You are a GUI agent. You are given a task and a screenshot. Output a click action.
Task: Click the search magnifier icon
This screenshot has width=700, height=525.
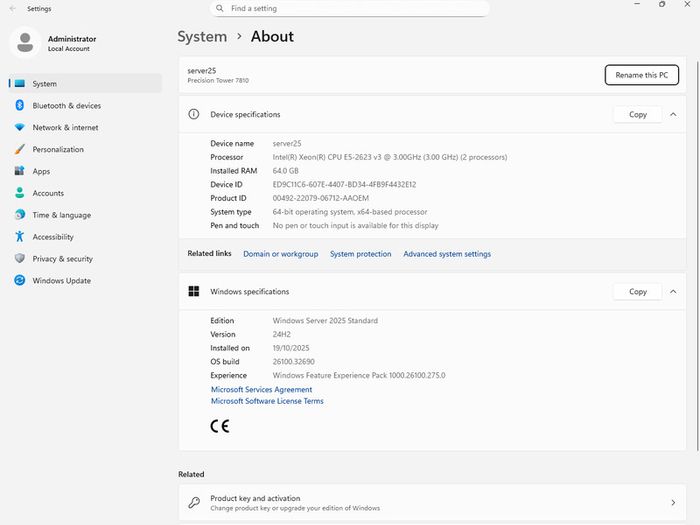coord(219,8)
